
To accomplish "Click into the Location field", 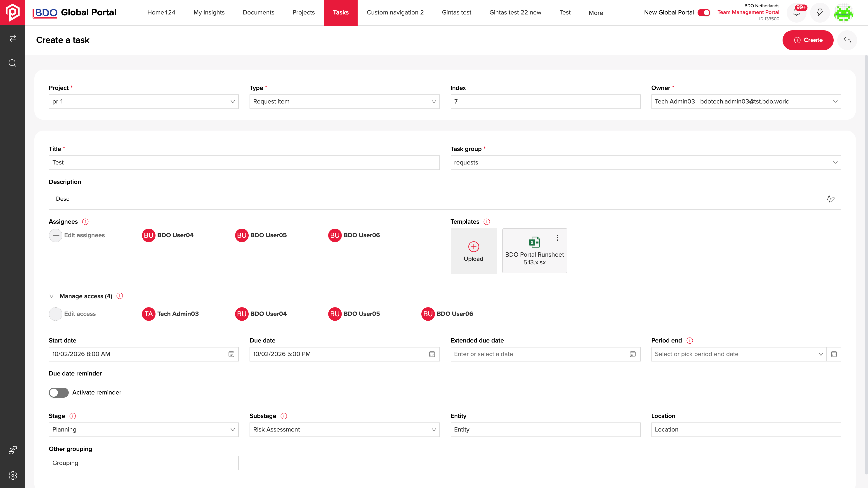I will pyautogui.click(x=746, y=430).
